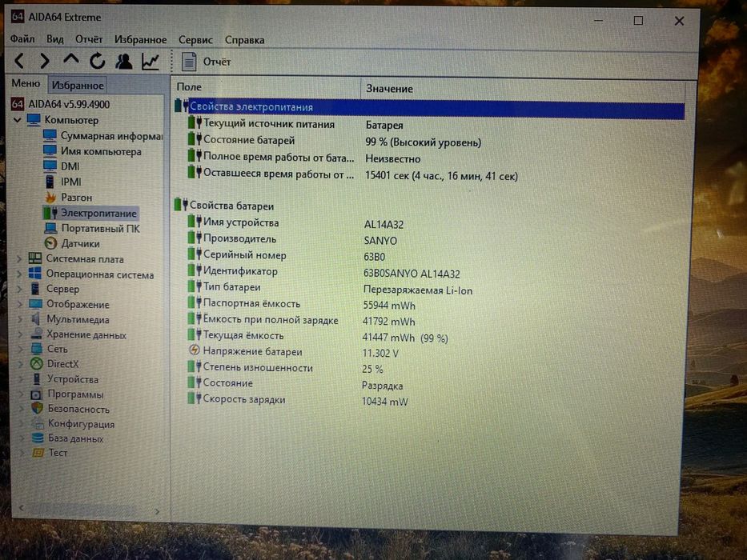
Task: Click the sidebar horizontal scrollbar right arrow
Action: coord(157,511)
